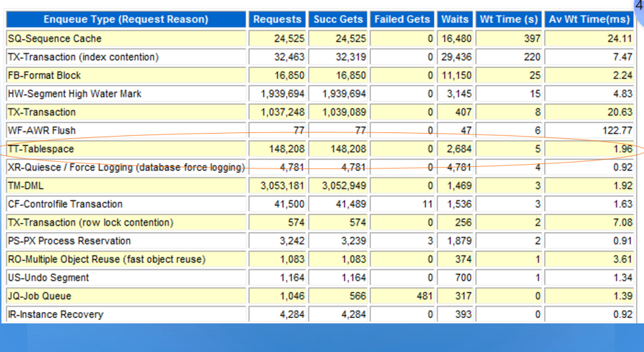Select the FB-Format Block row label
Image resolution: width=644 pixels, height=352 pixels.
pos(44,76)
